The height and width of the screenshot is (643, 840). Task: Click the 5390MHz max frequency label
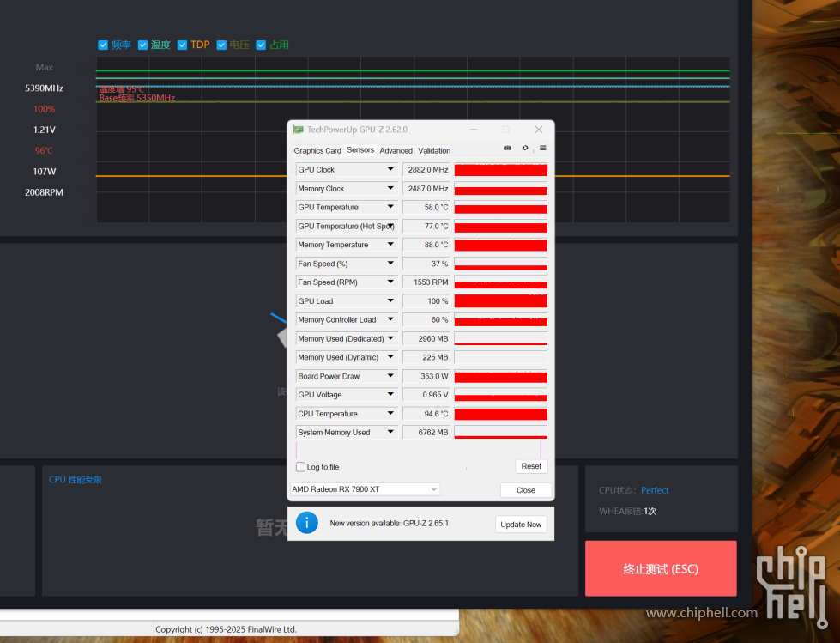[x=44, y=88]
